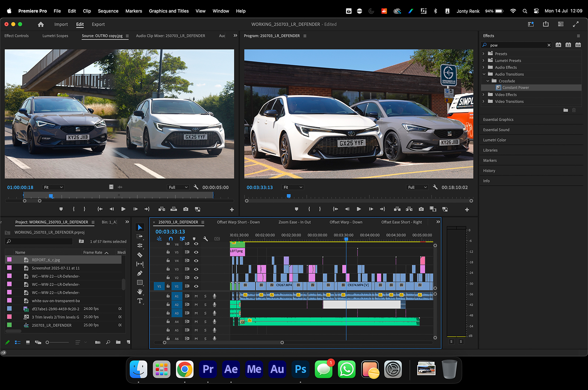This screenshot has width=588, height=390.
Task: Mute audio track A1
Action: click(196, 296)
